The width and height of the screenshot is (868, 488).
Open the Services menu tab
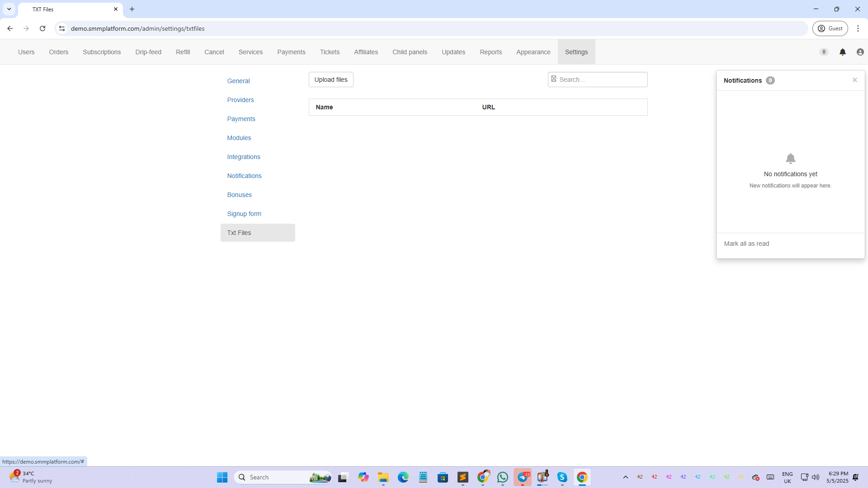(250, 52)
